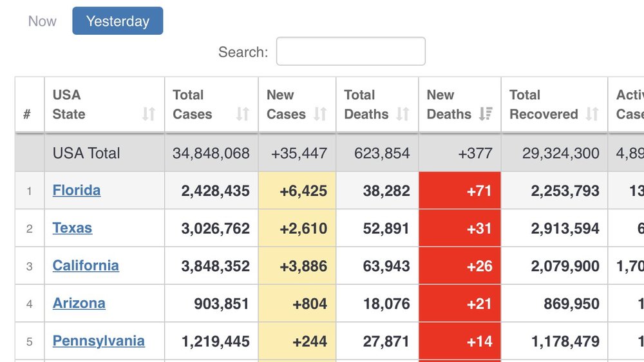
Task: Toggle New Deaths descending sort icon
Action: click(x=486, y=114)
